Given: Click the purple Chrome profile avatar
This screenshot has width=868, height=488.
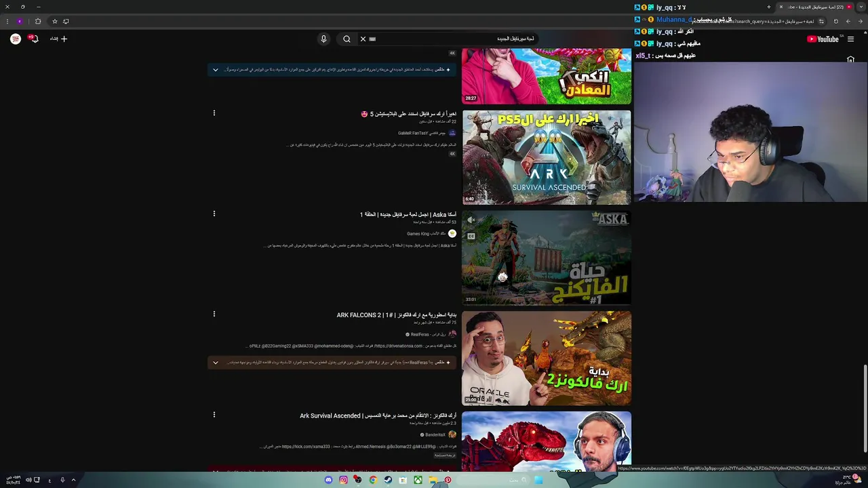Looking at the screenshot, I should click(20, 21).
